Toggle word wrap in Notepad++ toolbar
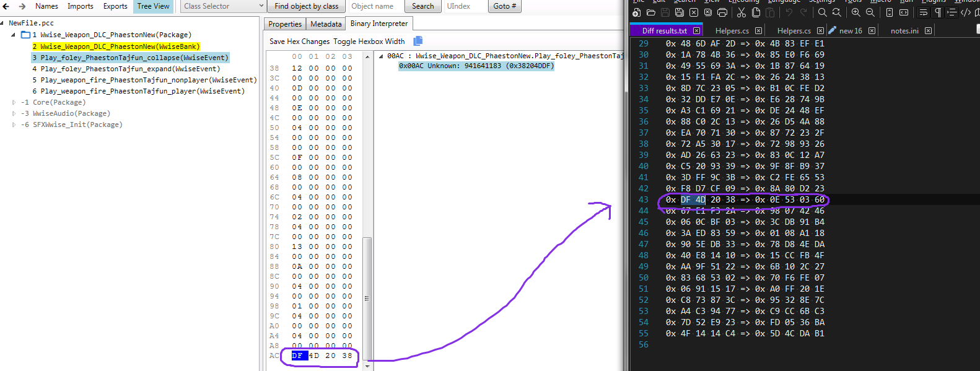 tap(923, 12)
